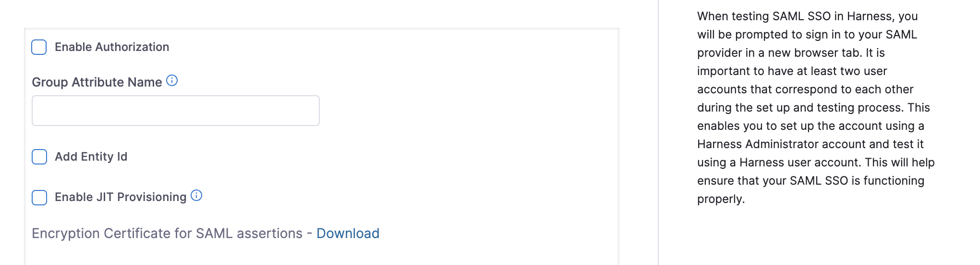The image size is (980, 265).
Task: Click the "Enable JIT Provisioning" label text
Action: click(x=121, y=197)
